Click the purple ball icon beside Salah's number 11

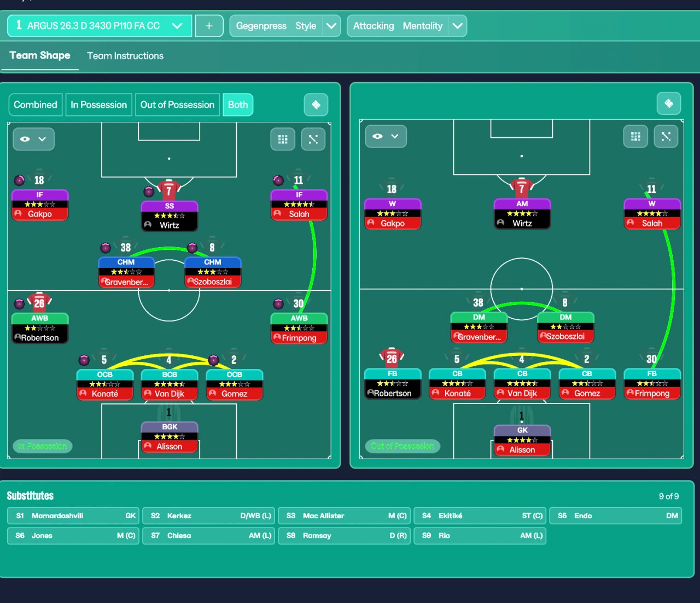click(278, 180)
